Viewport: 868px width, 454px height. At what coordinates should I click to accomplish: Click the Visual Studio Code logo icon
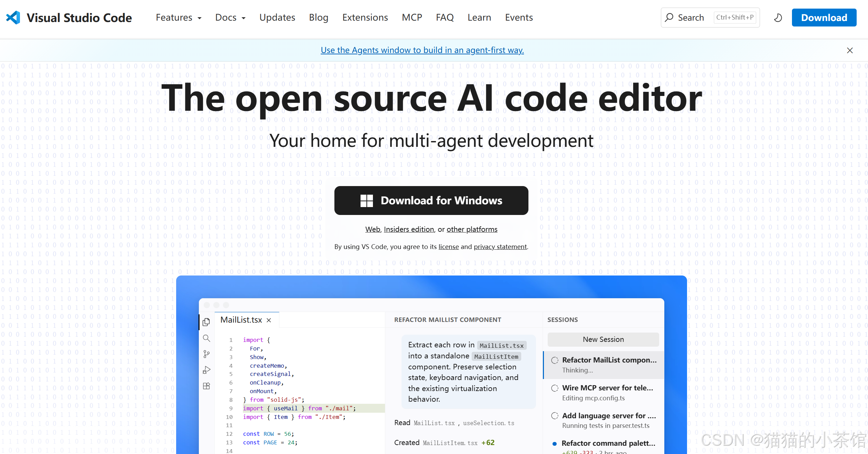coord(13,18)
